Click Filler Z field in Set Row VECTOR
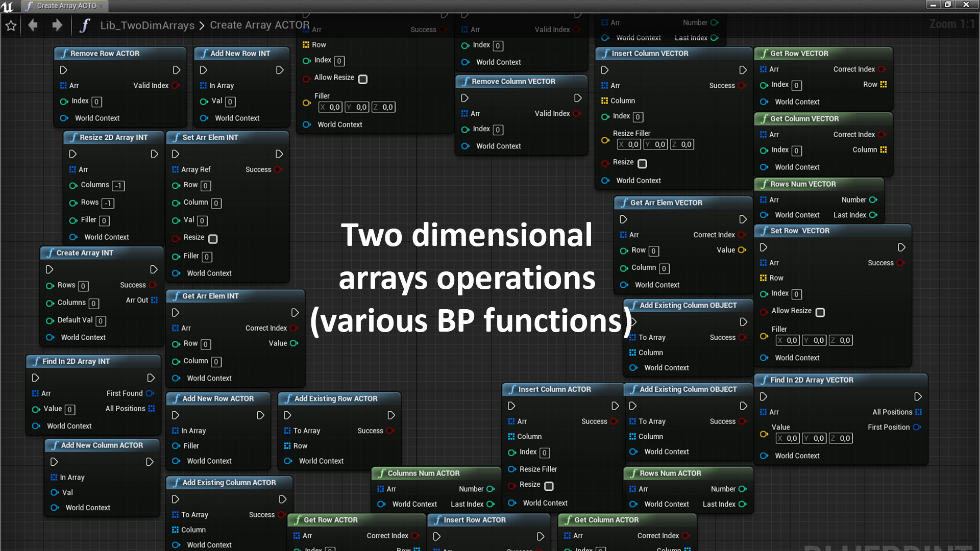This screenshot has width=980, height=551. point(841,340)
